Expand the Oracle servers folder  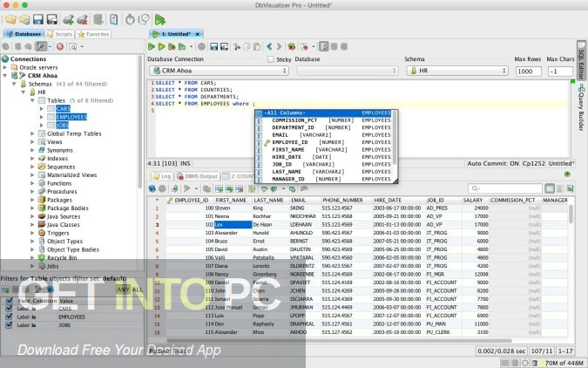(x=5, y=67)
